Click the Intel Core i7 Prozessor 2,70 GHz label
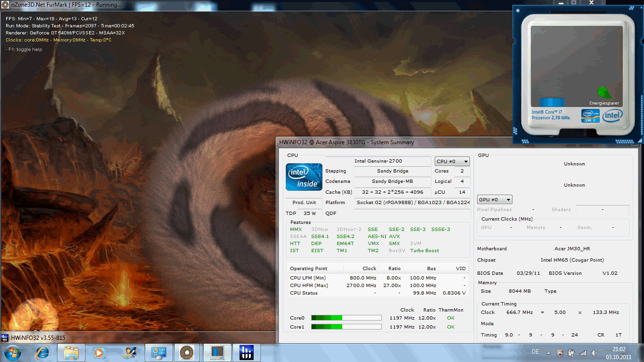The width and height of the screenshot is (644, 362). pos(551,115)
